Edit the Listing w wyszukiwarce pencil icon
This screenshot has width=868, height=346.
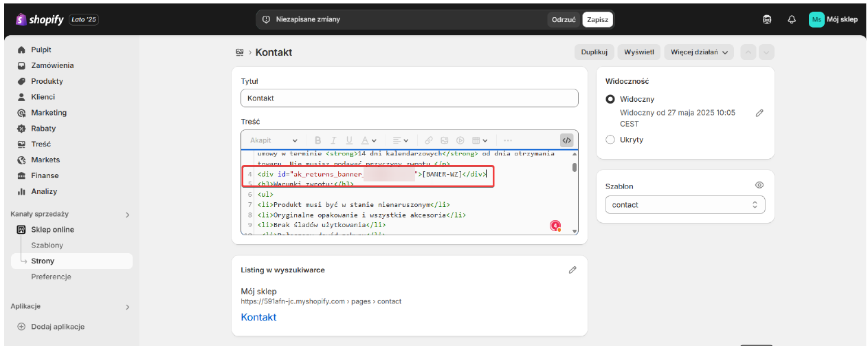(x=572, y=270)
